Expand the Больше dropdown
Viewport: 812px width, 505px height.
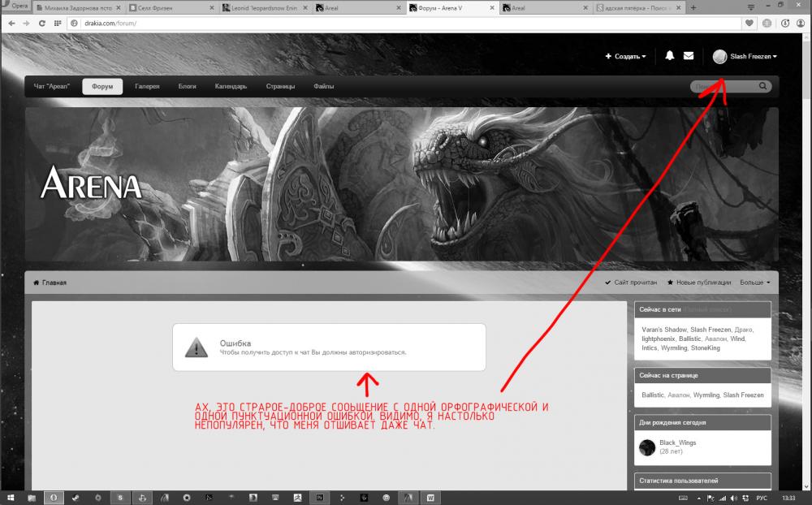click(x=755, y=283)
